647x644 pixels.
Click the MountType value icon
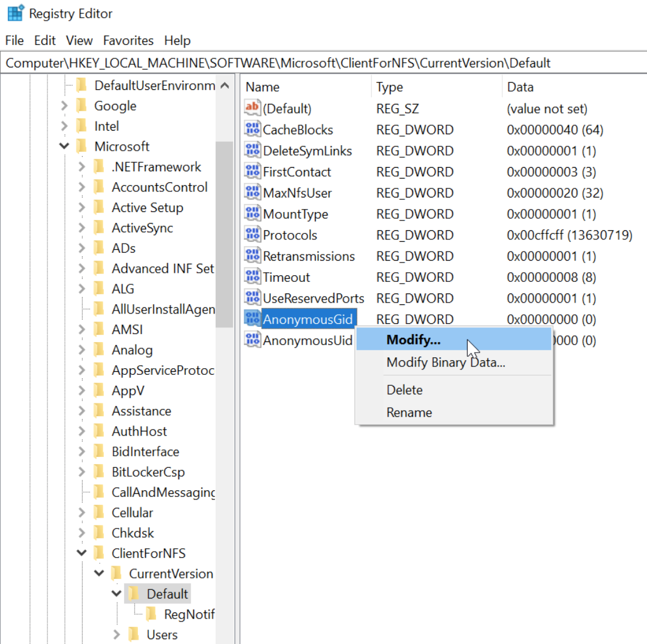[x=252, y=214]
